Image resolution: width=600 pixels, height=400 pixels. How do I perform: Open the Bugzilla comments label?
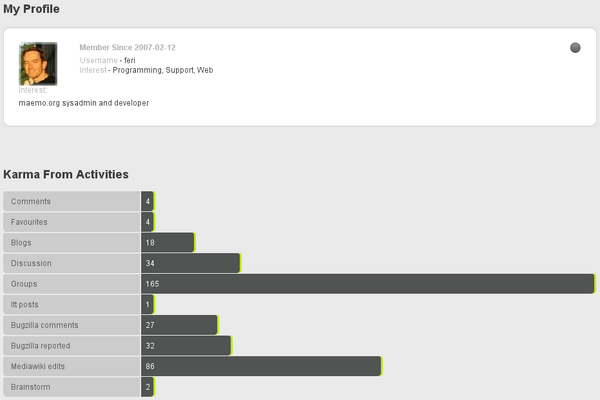point(43,325)
